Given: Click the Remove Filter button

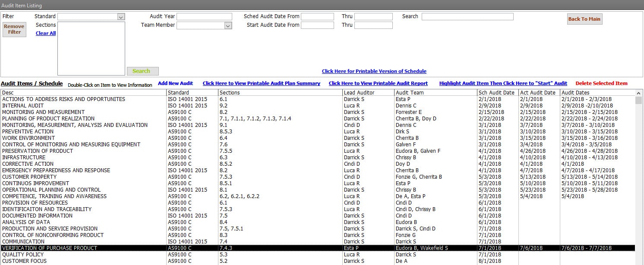Looking at the screenshot, I should pos(14,29).
